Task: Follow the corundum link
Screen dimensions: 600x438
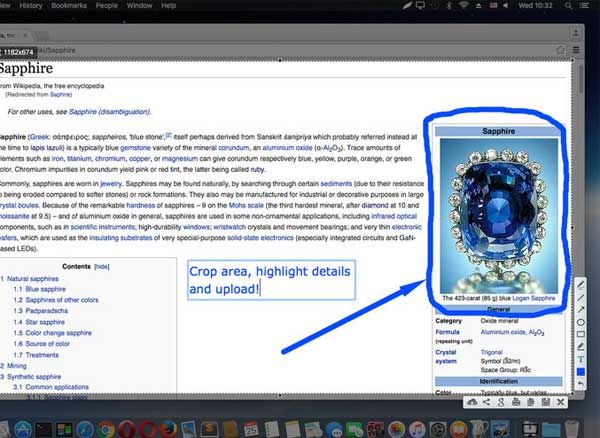Action: pyautogui.click(x=233, y=148)
